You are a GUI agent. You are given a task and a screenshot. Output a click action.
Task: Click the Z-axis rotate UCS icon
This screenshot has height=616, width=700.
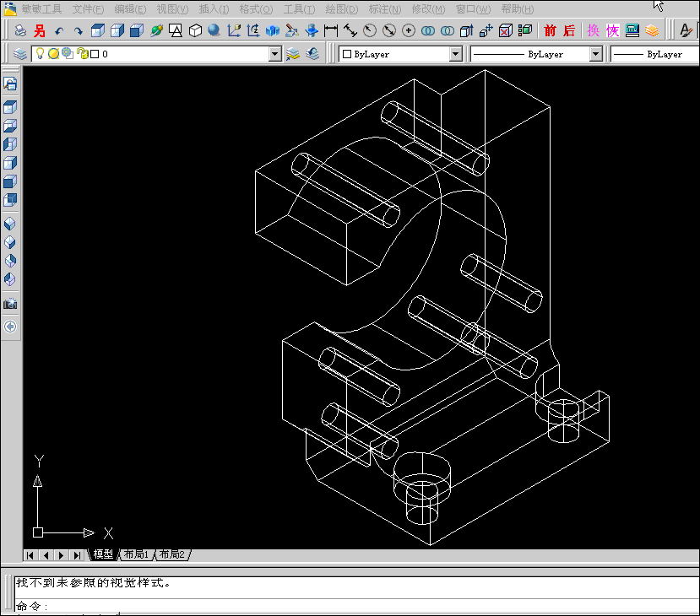point(253,30)
